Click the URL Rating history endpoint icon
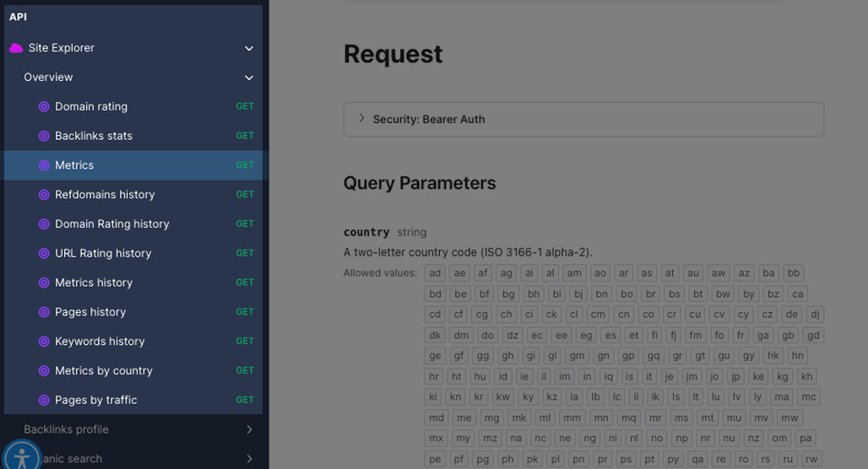This screenshot has width=868, height=469. click(44, 253)
